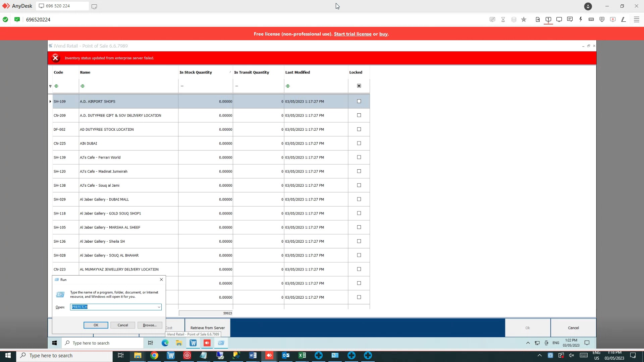Start session recording with the record icon
Image resolution: width=644 pixels, height=362 pixels.
coord(613,19)
